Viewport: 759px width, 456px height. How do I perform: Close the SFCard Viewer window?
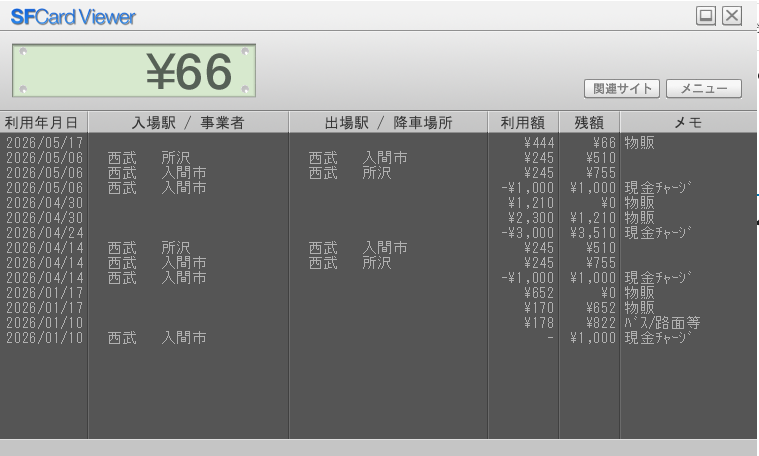coord(732,16)
